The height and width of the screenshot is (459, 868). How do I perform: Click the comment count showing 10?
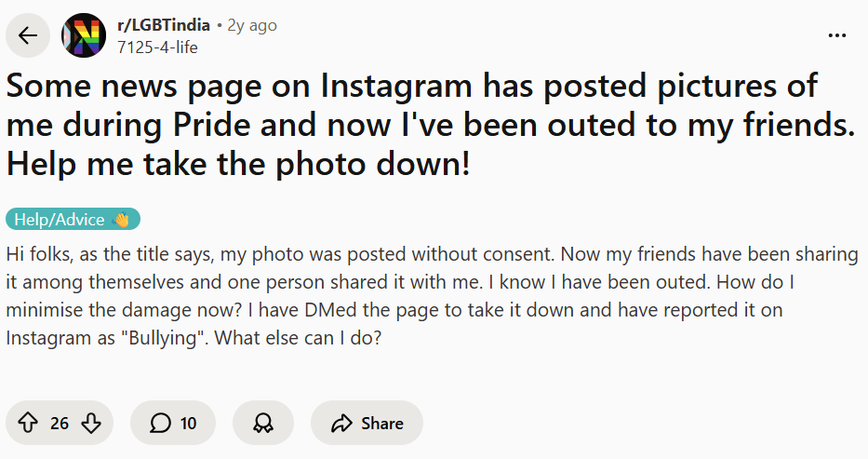[188, 424]
